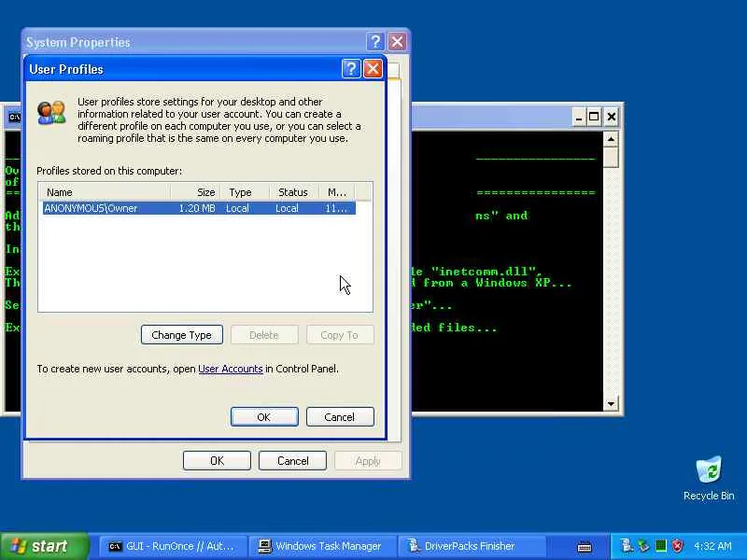747x560 pixels.
Task: Click the user profiles people icon
Action: [51, 113]
